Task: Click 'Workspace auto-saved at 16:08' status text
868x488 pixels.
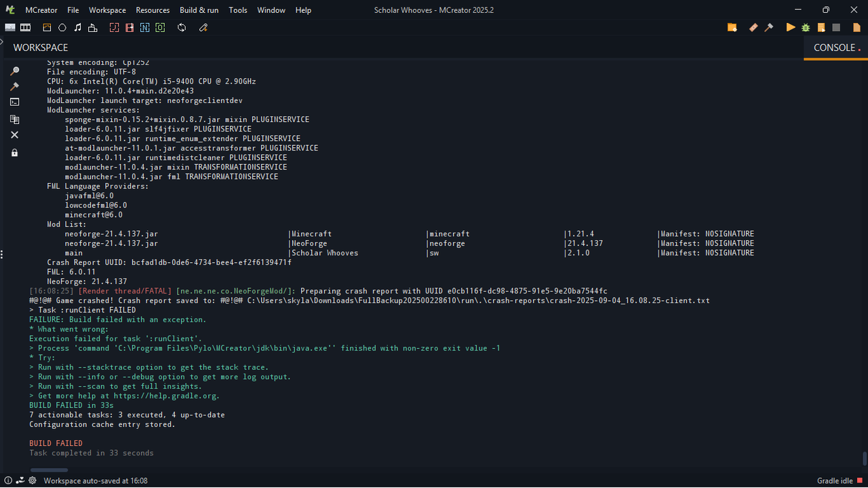Action: click(x=96, y=481)
